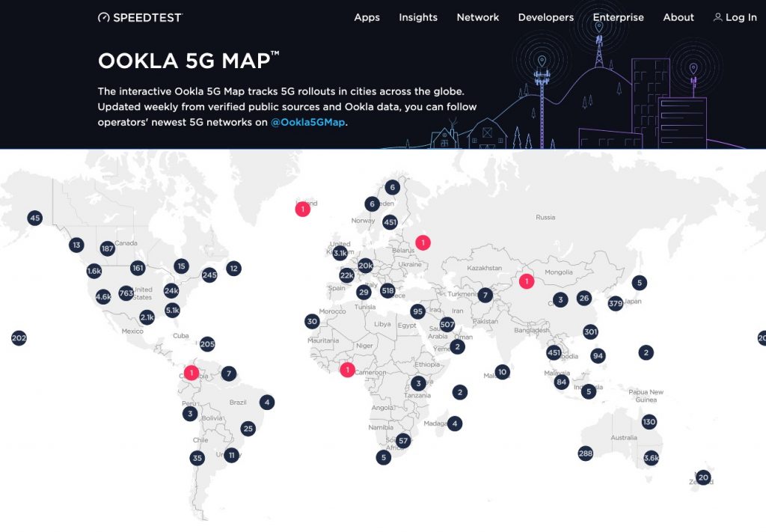Select the 130 marker in northeast Australia
Viewport: 766px width, 532px height.
coord(649,421)
